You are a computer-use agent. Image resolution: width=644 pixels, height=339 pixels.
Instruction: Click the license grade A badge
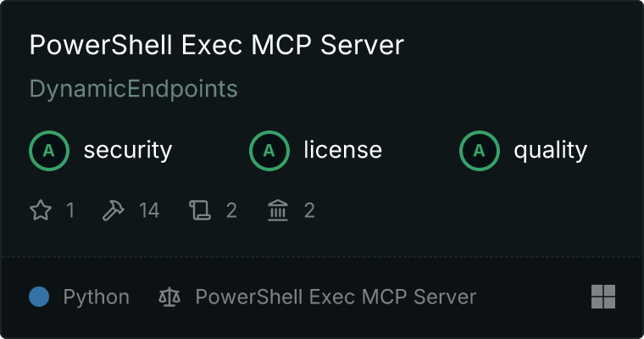[269, 151]
